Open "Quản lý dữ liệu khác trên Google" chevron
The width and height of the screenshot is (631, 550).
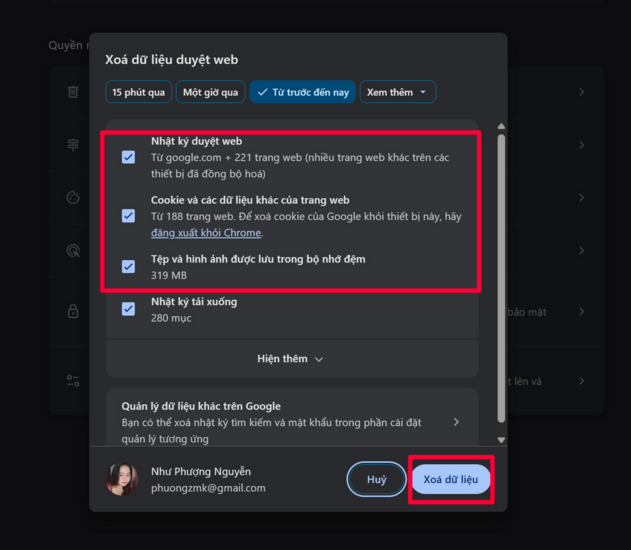(x=456, y=422)
